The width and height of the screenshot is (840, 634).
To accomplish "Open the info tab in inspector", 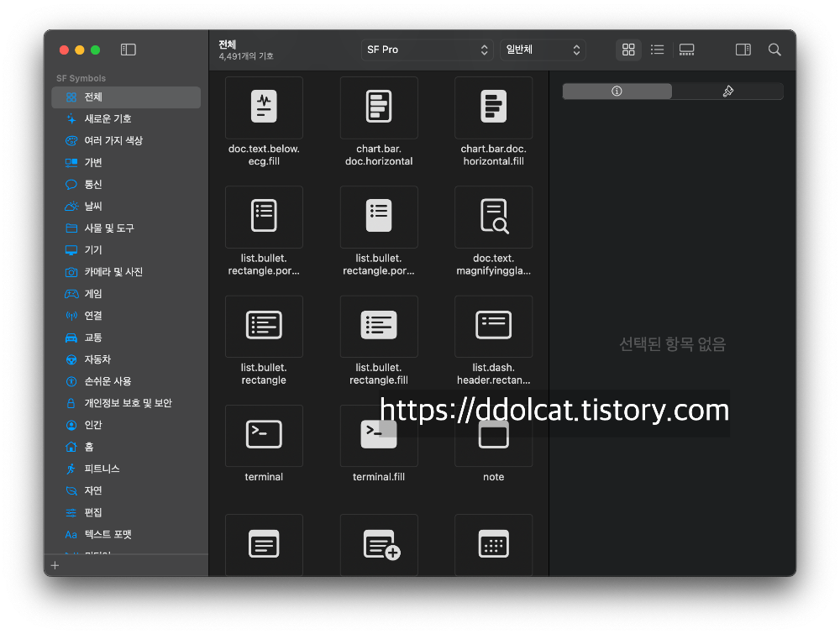I will (x=617, y=91).
